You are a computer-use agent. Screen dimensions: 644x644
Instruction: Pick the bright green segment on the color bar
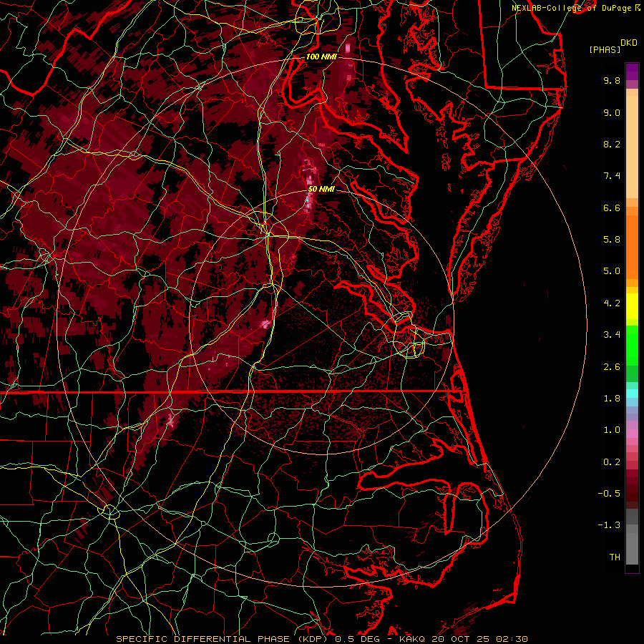pos(632,346)
